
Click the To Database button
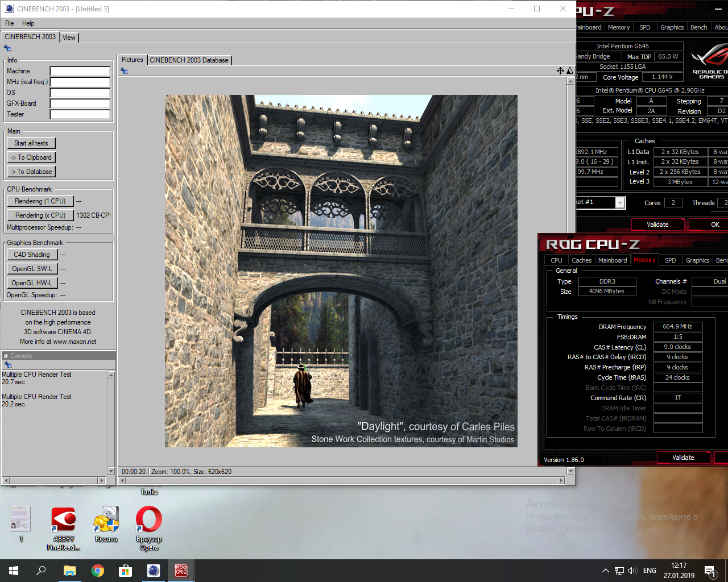31,172
